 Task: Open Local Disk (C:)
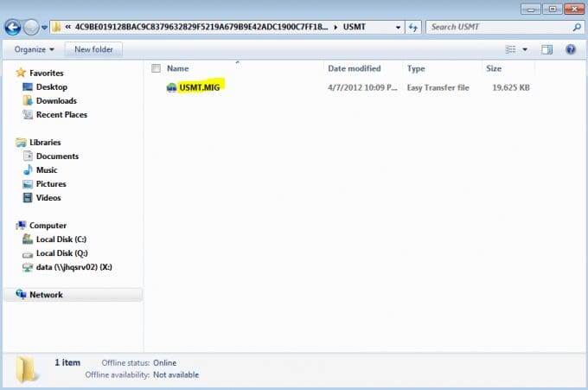pyautogui.click(x=61, y=240)
